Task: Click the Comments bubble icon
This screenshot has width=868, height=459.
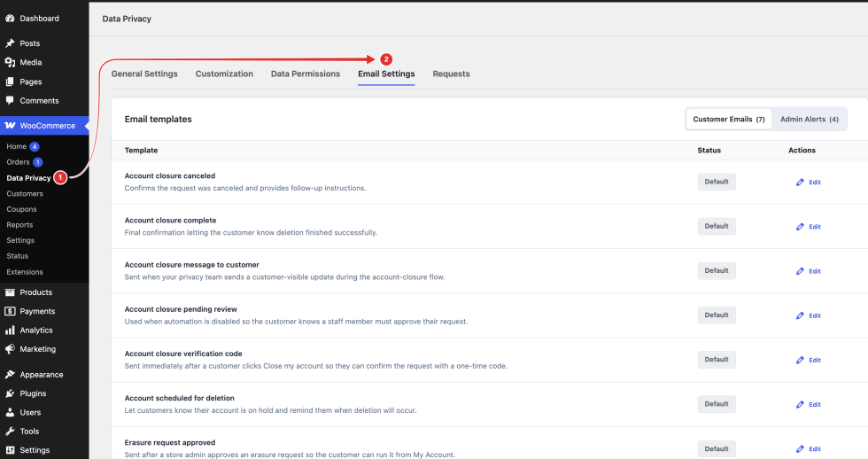Action: tap(10, 100)
